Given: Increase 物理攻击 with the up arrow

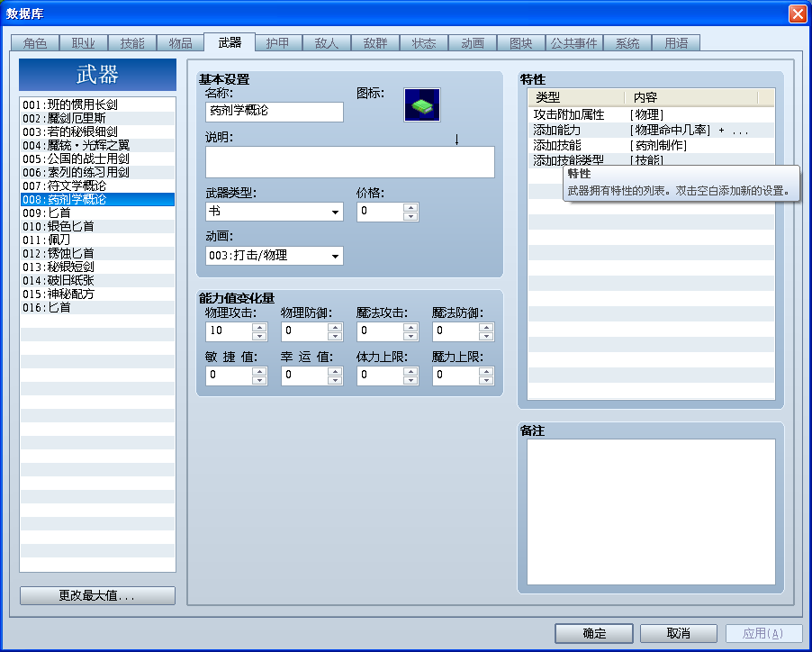Looking at the screenshot, I should click(259, 327).
